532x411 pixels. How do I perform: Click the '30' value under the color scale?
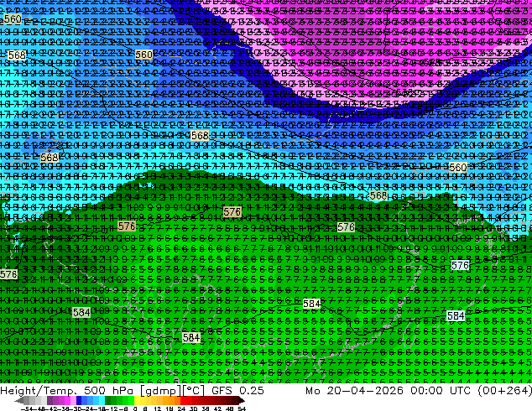[x=193, y=408]
